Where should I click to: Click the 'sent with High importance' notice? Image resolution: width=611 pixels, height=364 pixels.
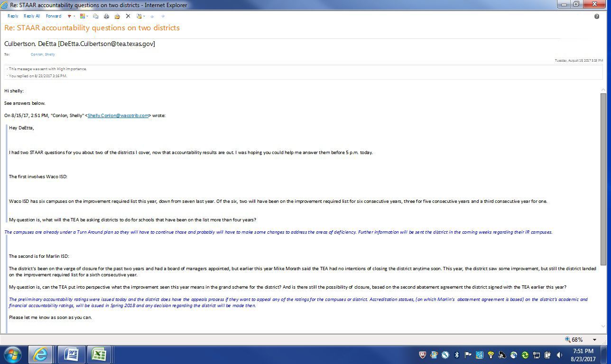pos(47,69)
